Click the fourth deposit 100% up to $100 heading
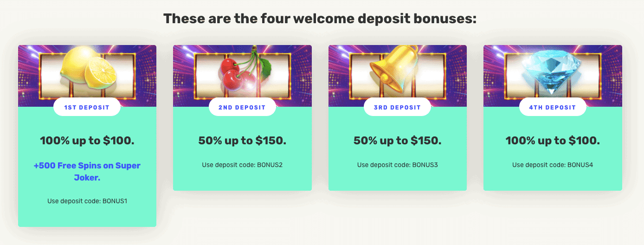 553,140
